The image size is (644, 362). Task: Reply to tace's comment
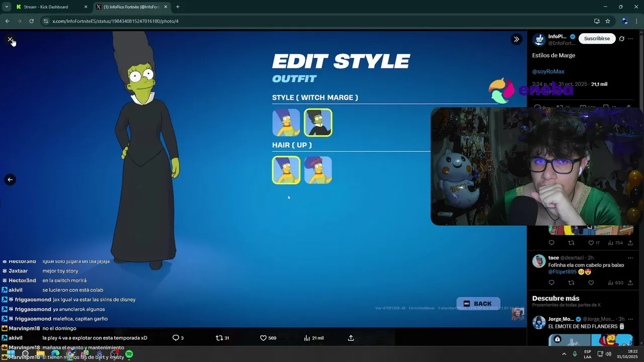[x=551, y=283]
